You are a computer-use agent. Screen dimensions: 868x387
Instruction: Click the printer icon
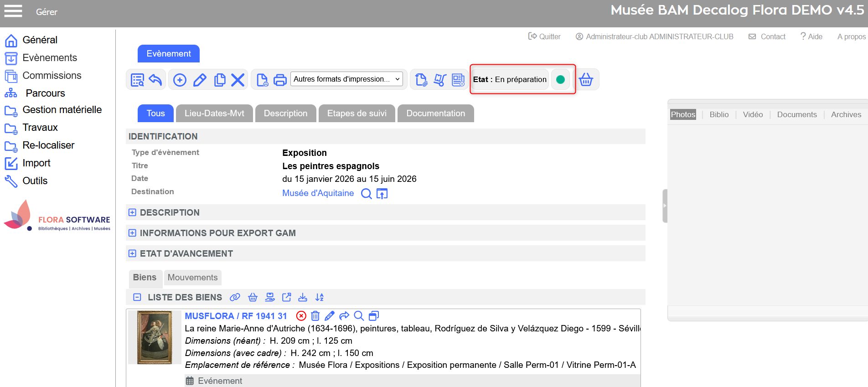coord(280,80)
